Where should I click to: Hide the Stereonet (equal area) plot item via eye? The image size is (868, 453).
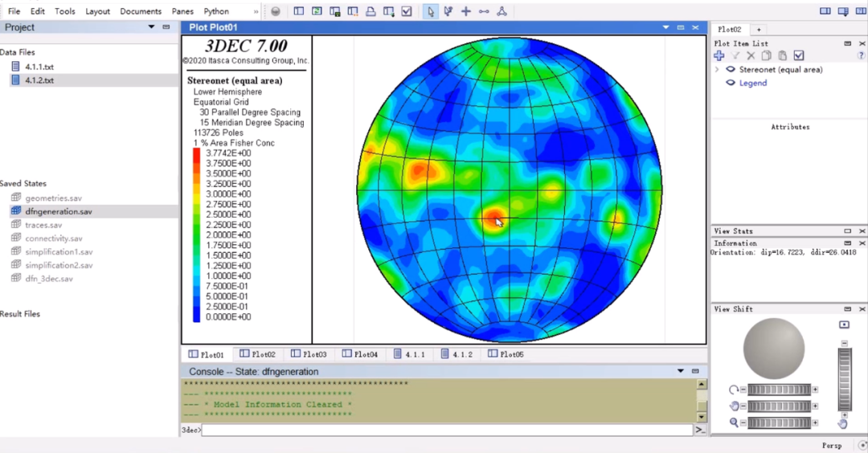731,69
